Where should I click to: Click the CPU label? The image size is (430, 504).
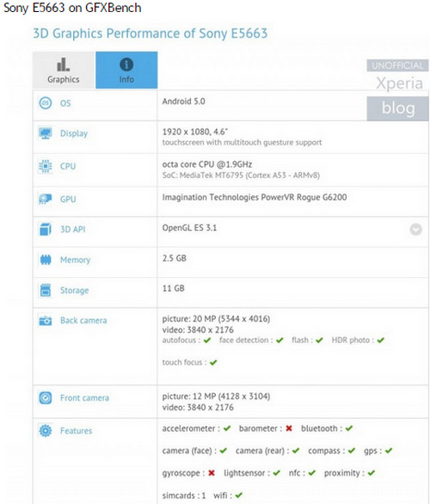68,166
